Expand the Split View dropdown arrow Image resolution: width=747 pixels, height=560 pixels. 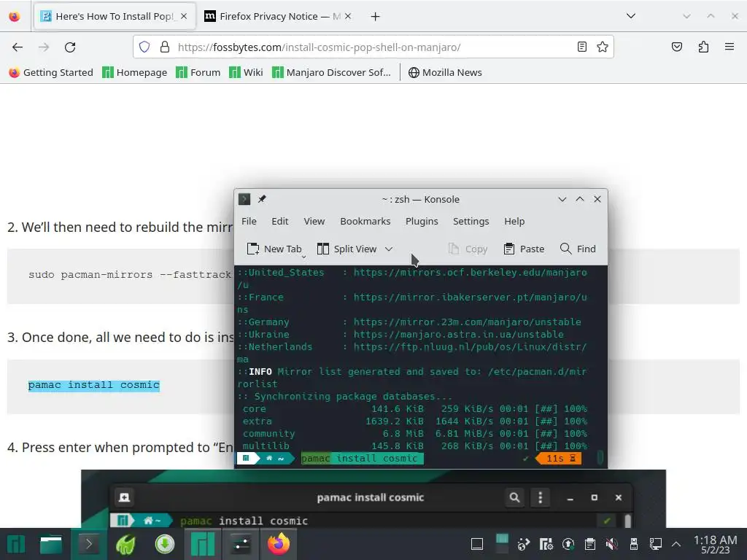pos(389,249)
